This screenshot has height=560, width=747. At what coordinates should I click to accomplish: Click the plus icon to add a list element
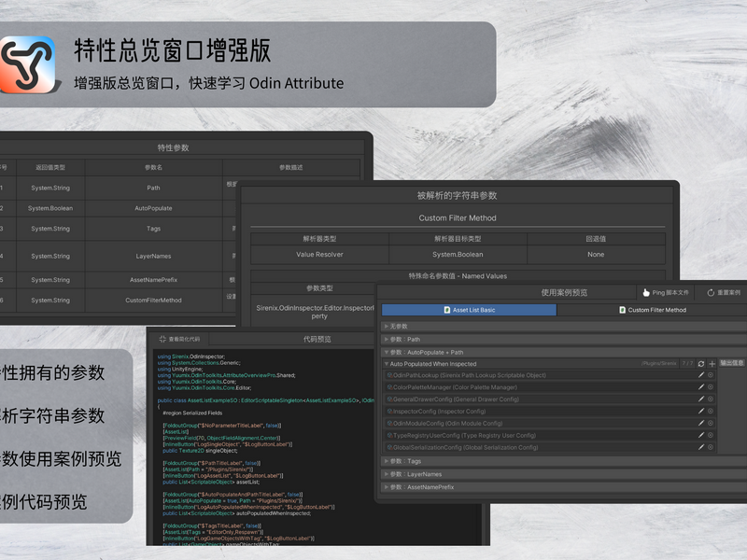[712, 364]
